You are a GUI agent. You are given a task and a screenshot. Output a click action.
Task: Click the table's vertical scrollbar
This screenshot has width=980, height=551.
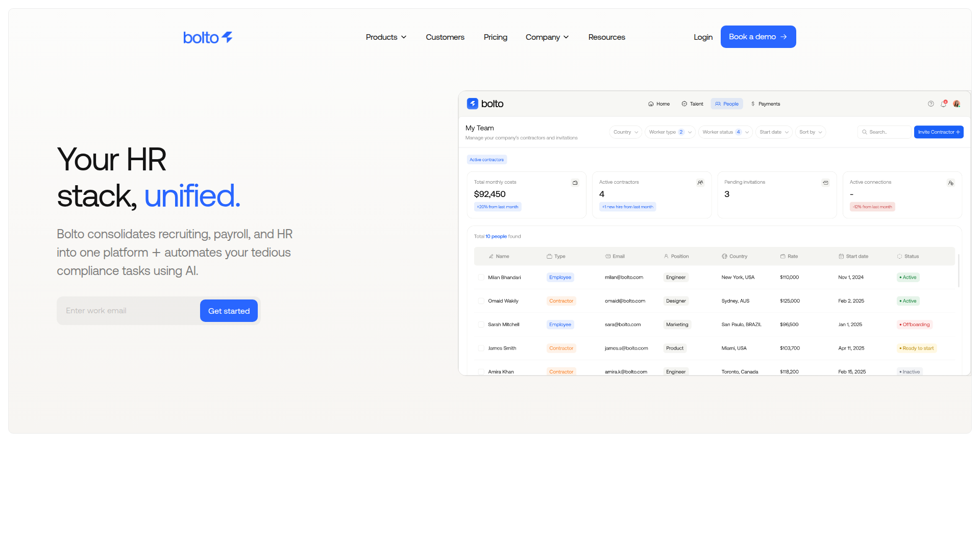click(959, 270)
